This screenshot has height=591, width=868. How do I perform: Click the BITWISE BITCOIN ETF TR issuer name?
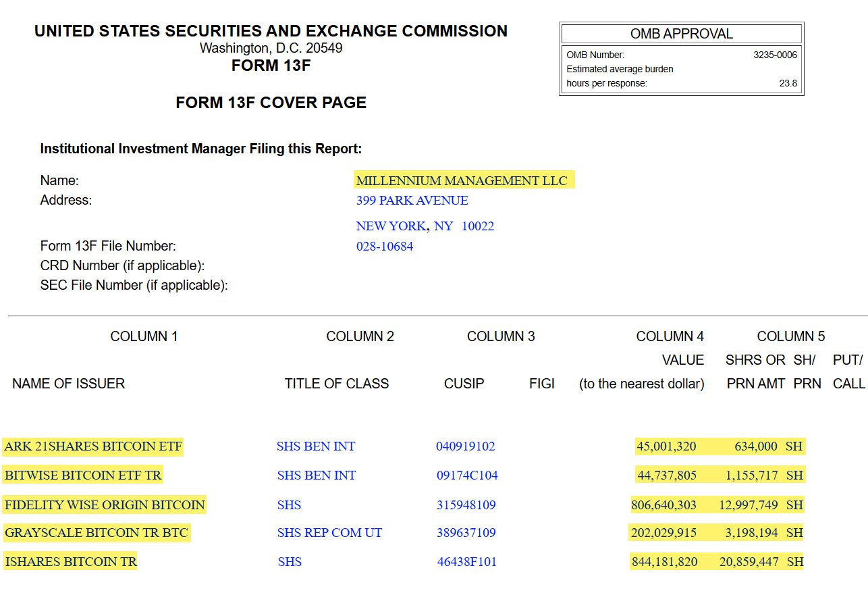pos(83,476)
